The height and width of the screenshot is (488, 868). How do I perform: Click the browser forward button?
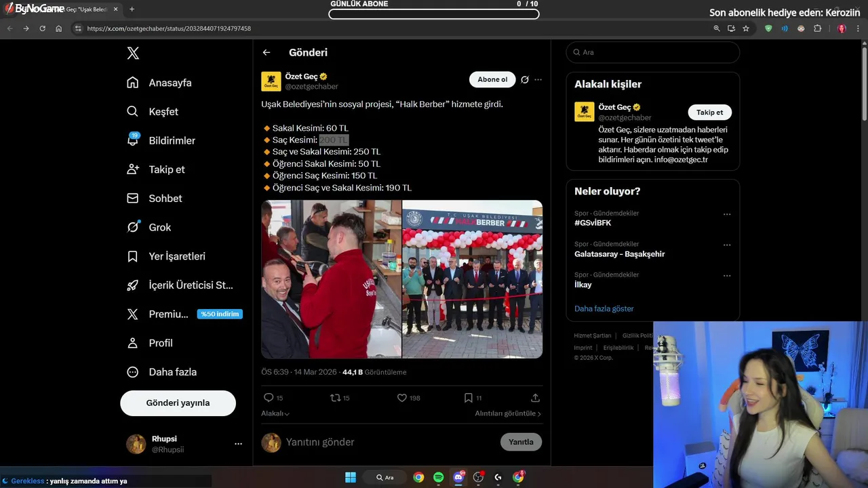26,28
